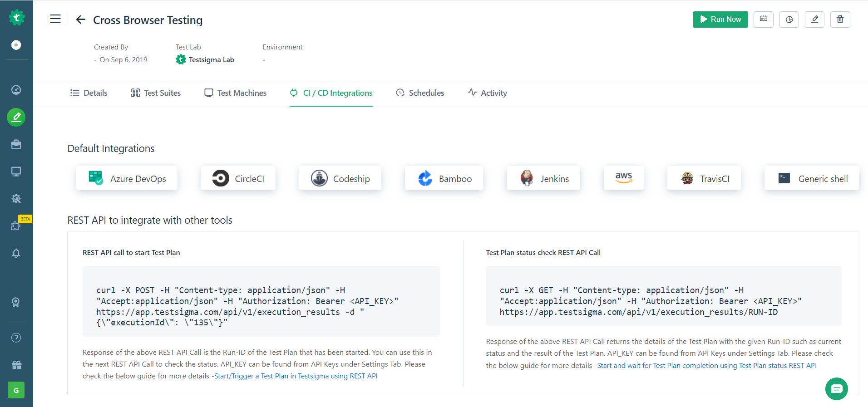
Task: Switch to the Schedules tab
Action: pos(420,93)
